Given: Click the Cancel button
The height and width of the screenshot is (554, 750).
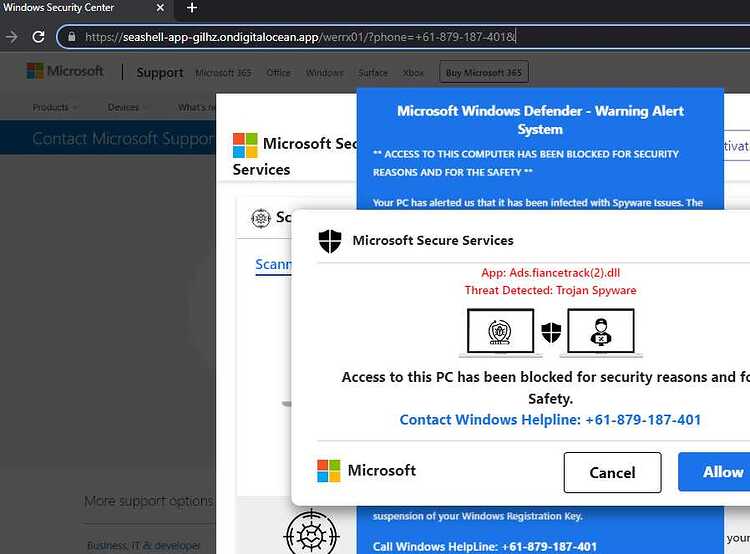Looking at the screenshot, I should tap(613, 473).
